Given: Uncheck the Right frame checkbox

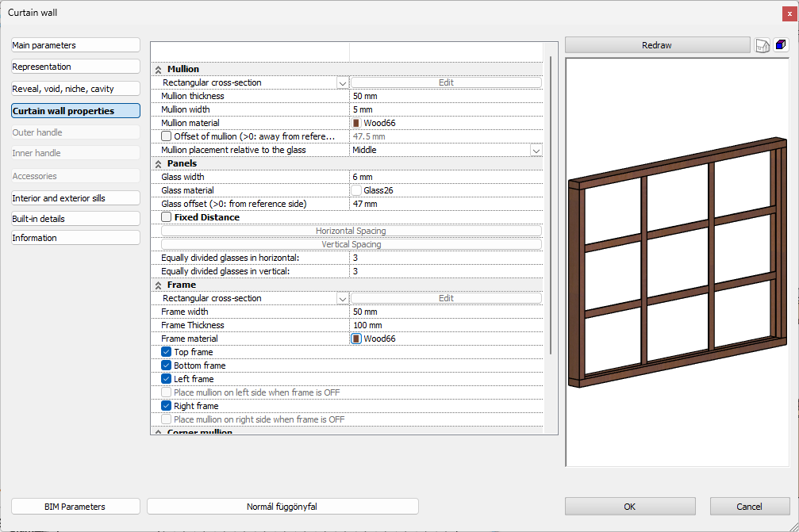Looking at the screenshot, I should pos(166,406).
